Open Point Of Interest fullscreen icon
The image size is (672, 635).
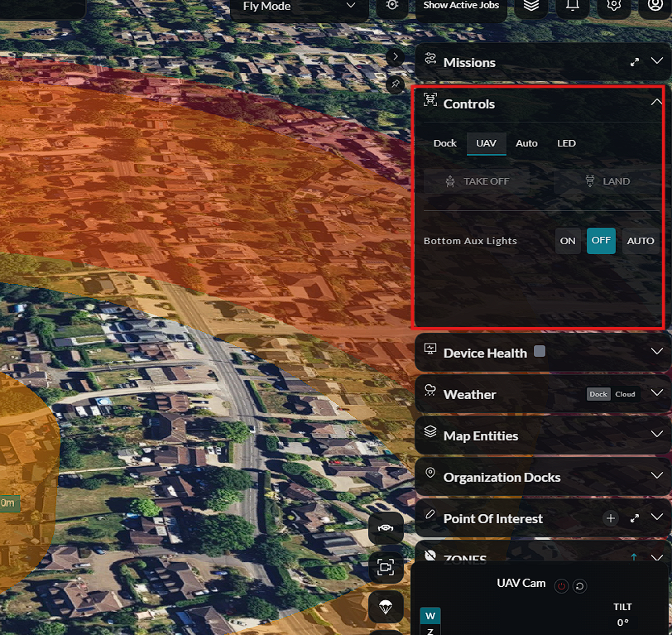click(x=634, y=519)
